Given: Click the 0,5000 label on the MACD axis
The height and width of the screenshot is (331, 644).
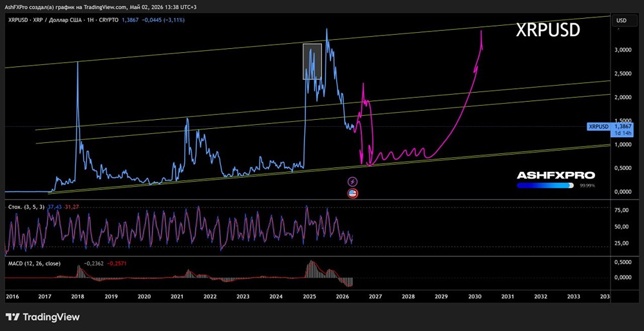Looking at the screenshot, I should 623,261.
